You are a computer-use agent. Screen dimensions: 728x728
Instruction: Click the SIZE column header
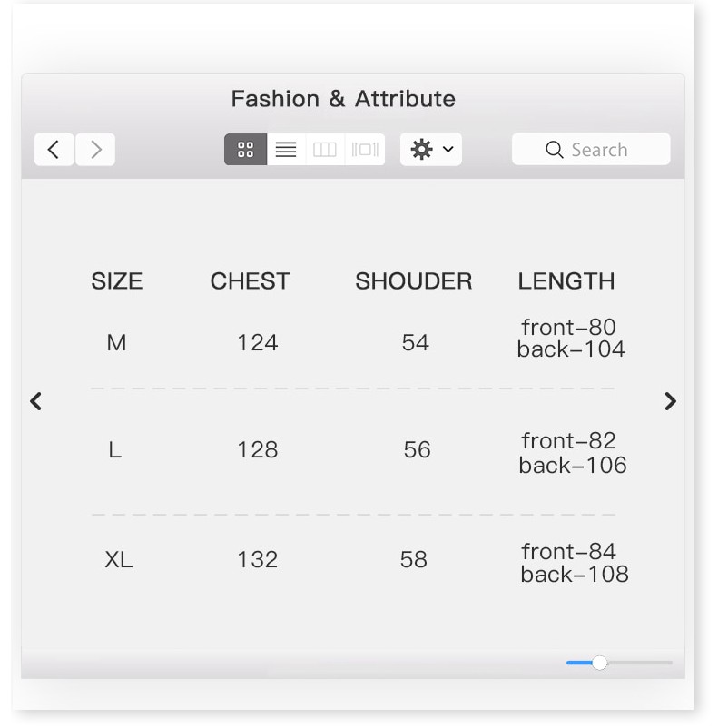[117, 281]
